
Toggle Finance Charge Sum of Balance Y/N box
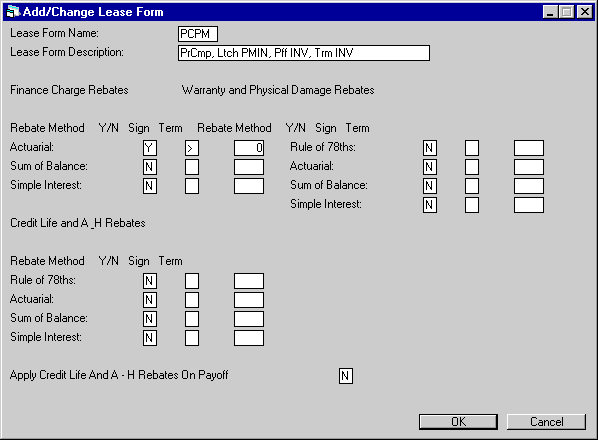point(150,167)
